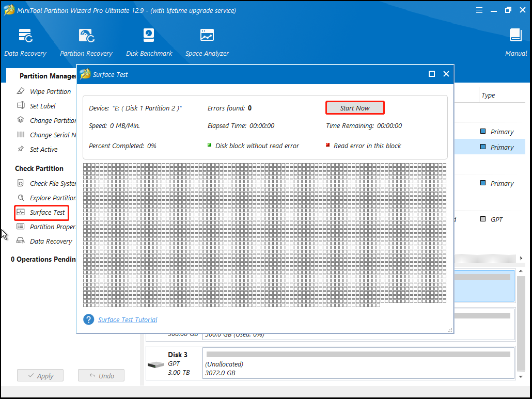532x399 pixels.
Task: Click the red read-error legend square
Action: pos(328,145)
